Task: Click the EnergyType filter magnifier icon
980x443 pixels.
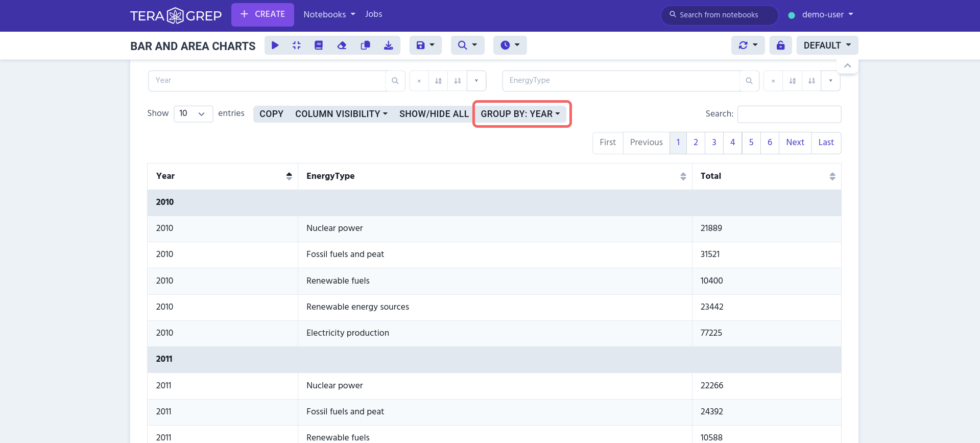Action: (x=749, y=81)
